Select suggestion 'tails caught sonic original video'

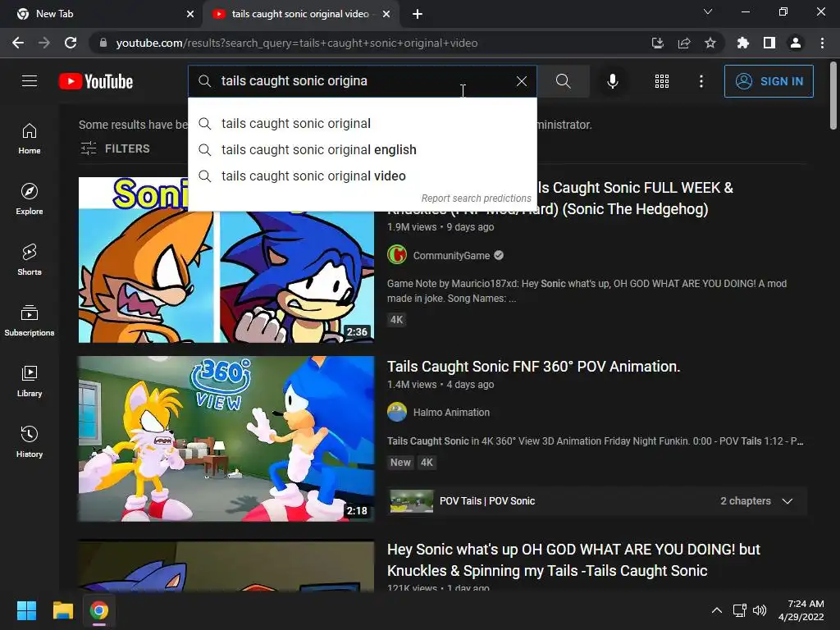(x=362, y=176)
